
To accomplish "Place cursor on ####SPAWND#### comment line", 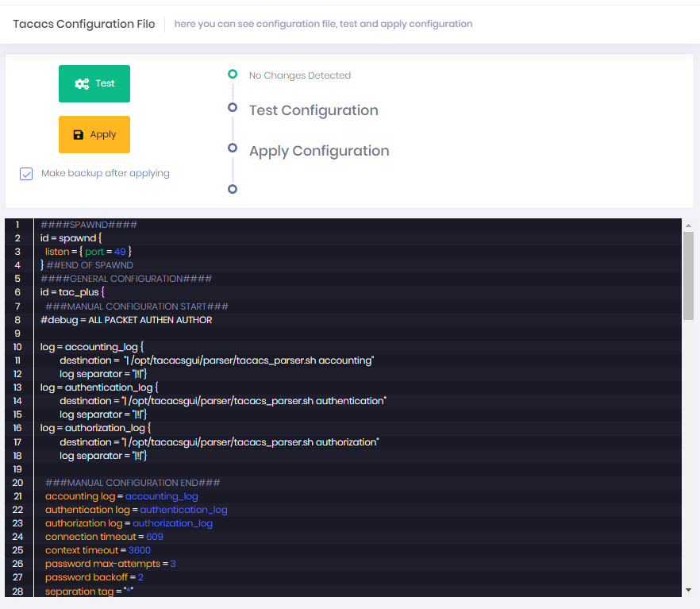I will (x=89, y=225).
